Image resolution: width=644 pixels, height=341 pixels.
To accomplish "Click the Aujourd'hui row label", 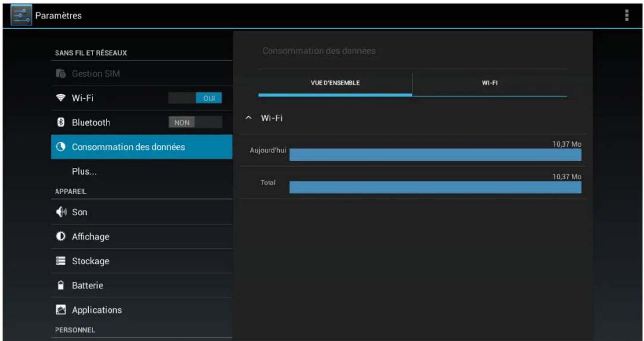I will click(x=268, y=151).
